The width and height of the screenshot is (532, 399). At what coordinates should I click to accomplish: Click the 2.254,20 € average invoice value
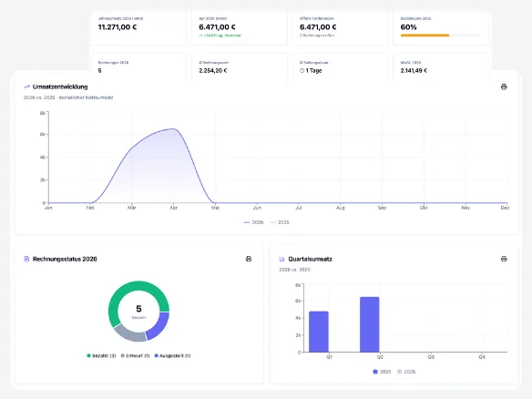(x=213, y=70)
